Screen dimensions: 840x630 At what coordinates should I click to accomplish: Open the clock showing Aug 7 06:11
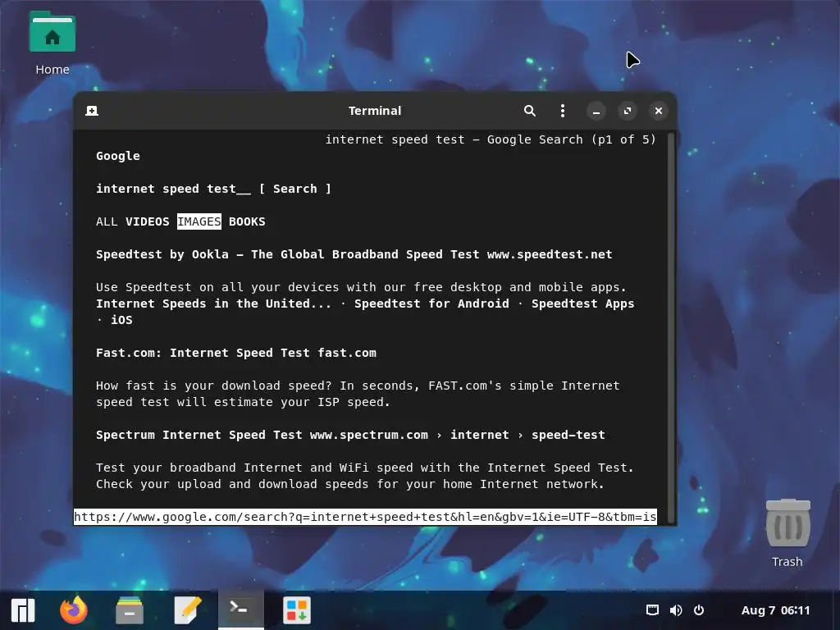(775, 610)
